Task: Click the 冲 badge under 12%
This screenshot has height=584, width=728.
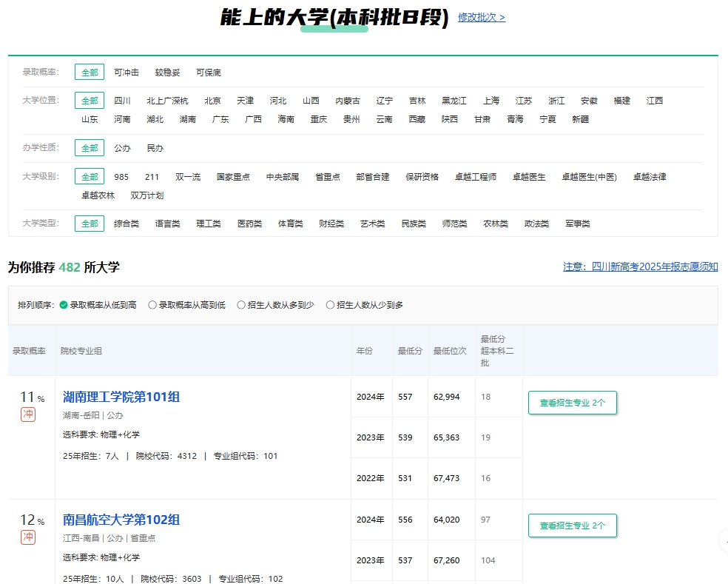Action: click(28, 537)
